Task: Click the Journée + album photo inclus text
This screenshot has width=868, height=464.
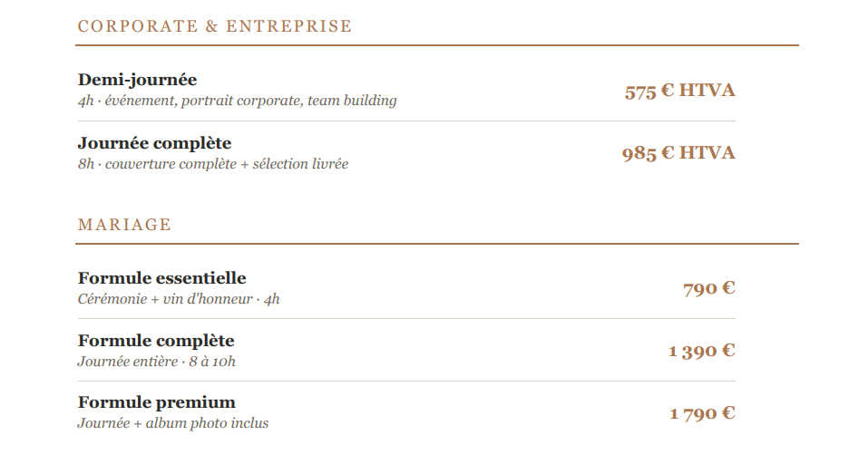Action: (172, 423)
